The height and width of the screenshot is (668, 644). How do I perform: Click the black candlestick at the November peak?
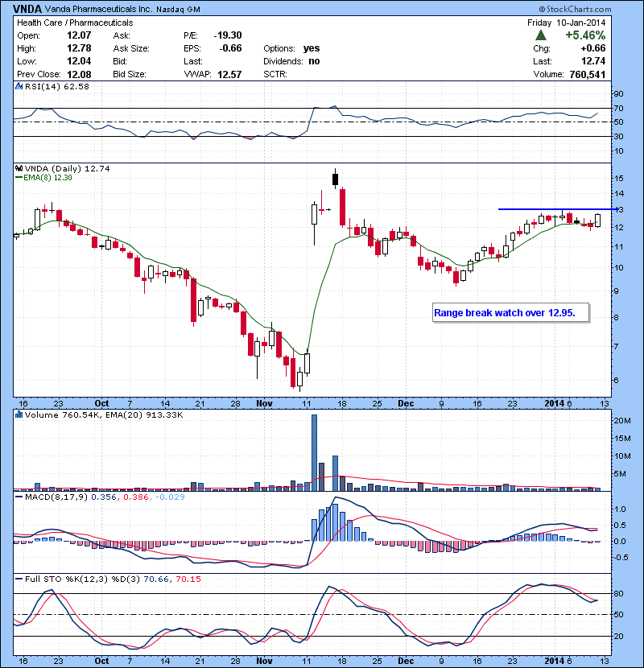pyautogui.click(x=336, y=179)
